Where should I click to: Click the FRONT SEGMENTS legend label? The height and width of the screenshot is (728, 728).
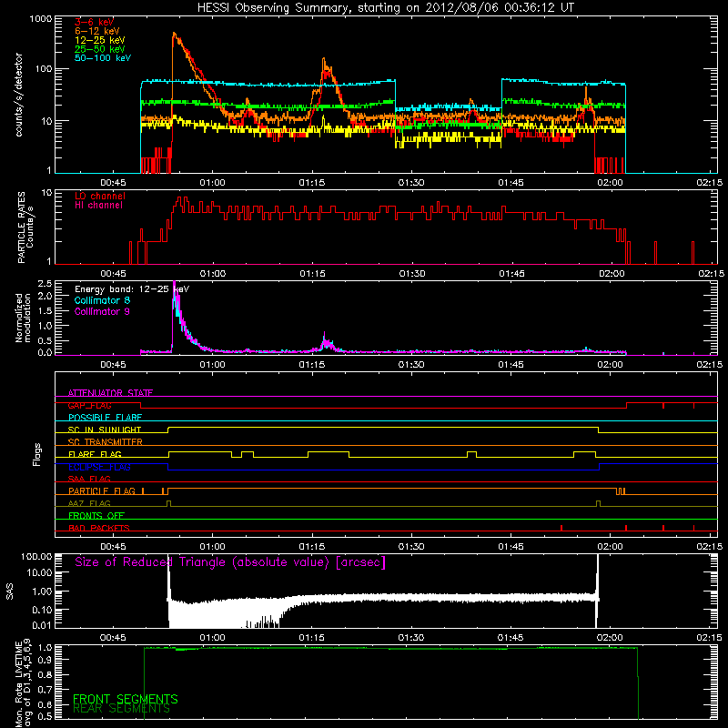(x=126, y=699)
